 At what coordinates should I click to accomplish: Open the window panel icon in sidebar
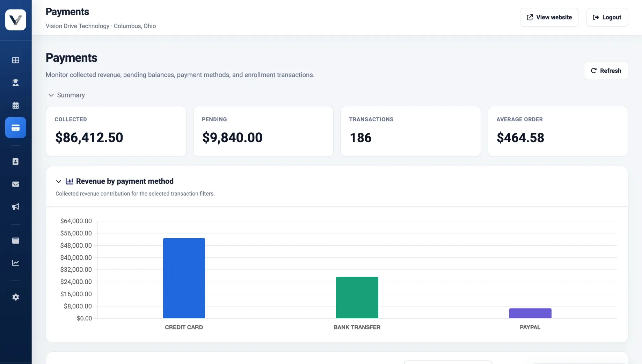point(16,241)
